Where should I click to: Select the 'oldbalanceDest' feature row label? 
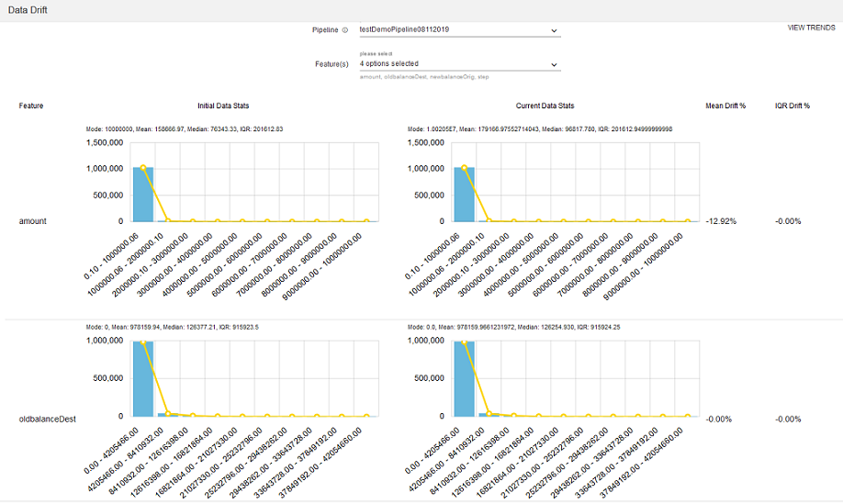tap(48, 420)
